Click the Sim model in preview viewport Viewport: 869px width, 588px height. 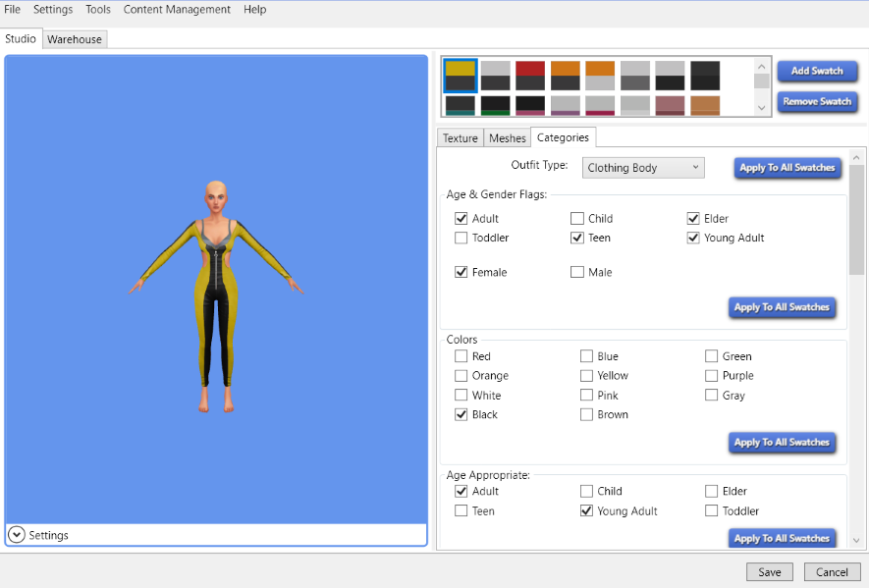[x=216, y=296]
